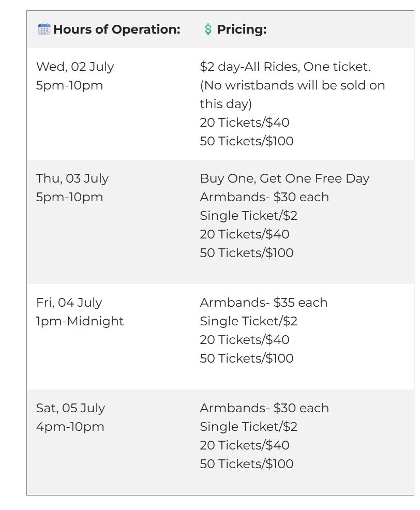Click the 4pm-10pm hours text
420x510 pixels.
pyautogui.click(x=70, y=427)
